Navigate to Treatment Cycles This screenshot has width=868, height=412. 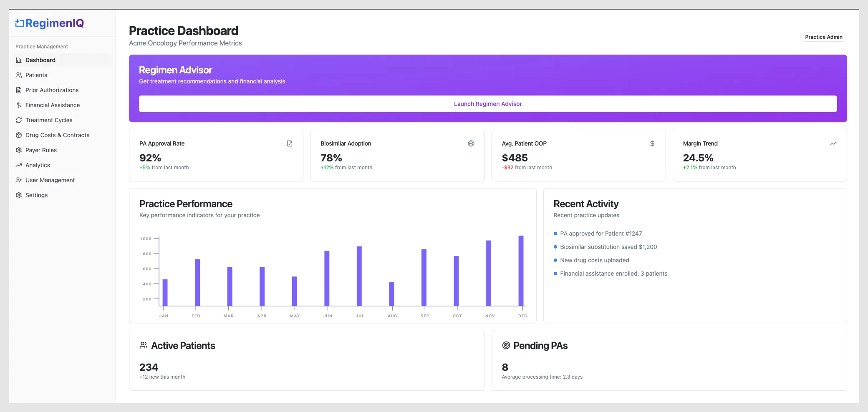49,120
